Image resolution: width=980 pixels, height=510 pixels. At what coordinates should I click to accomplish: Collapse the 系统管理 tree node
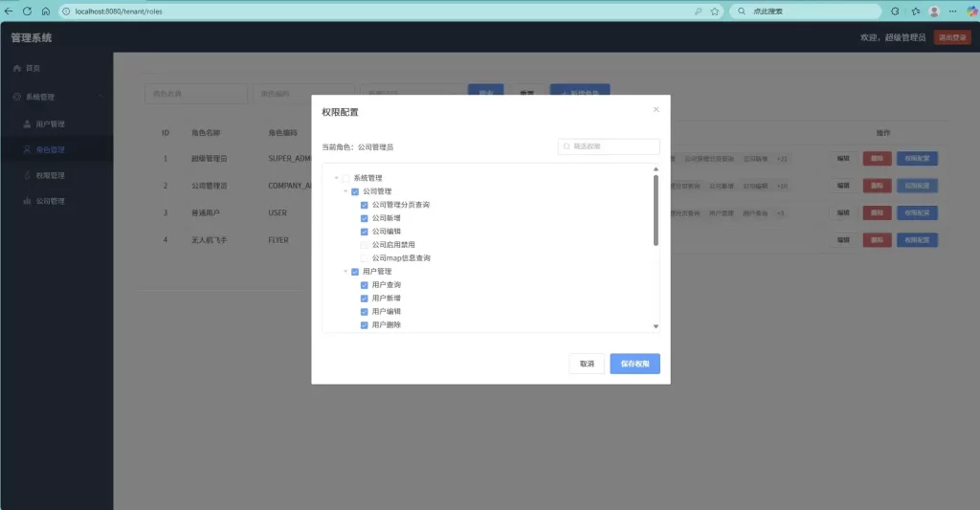[x=336, y=179]
